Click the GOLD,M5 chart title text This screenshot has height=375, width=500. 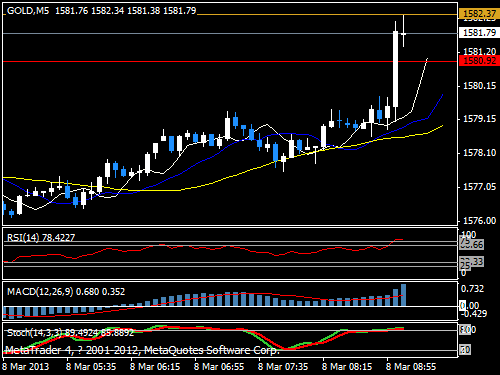[28, 11]
